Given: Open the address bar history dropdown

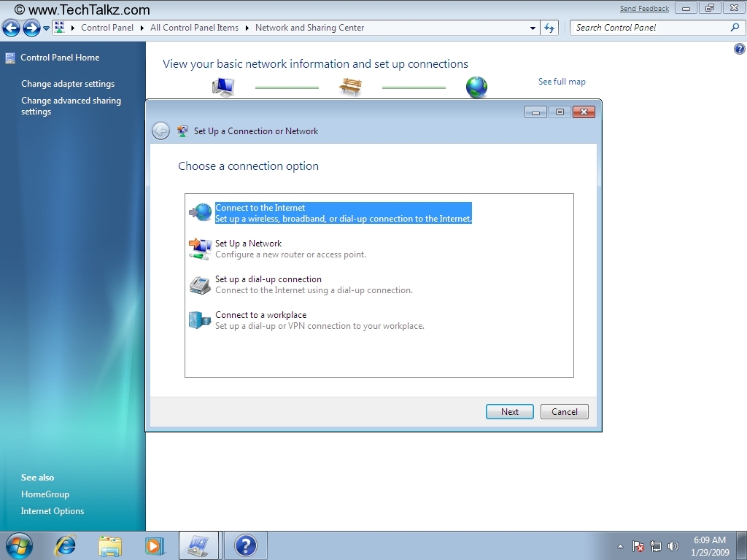Looking at the screenshot, I should tap(533, 28).
